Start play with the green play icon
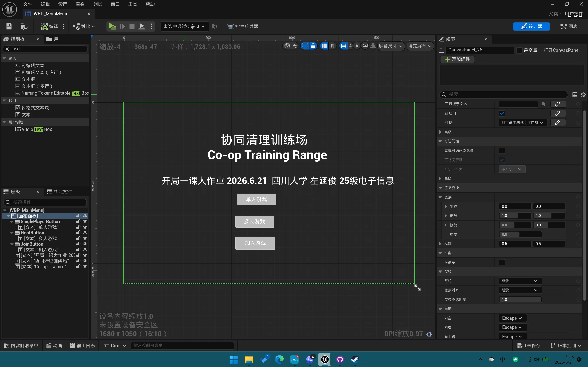The width and height of the screenshot is (588, 367). click(x=112, y=26)
